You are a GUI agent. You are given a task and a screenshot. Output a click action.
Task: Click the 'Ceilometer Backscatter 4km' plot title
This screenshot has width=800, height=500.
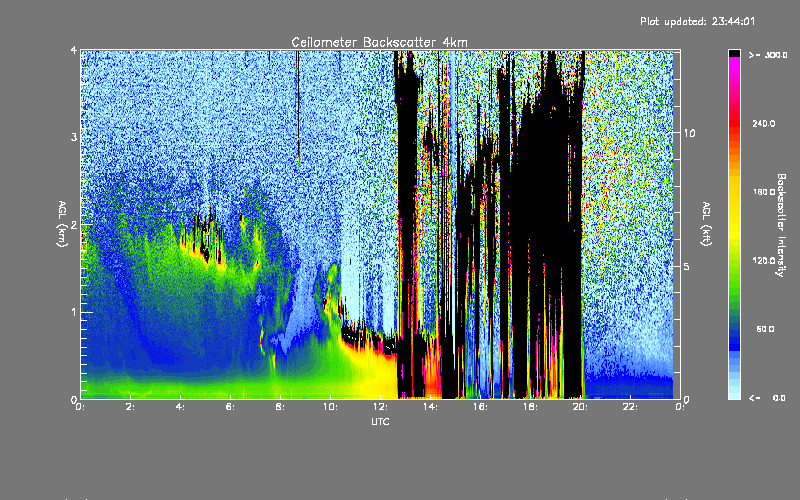pyautogui.click(x=379, y=42)
